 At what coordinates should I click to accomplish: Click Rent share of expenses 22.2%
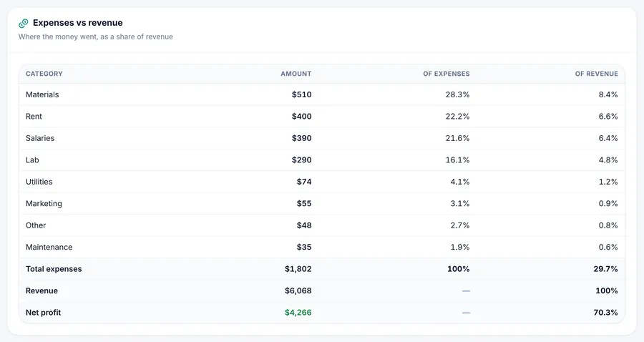pos(457,116)
